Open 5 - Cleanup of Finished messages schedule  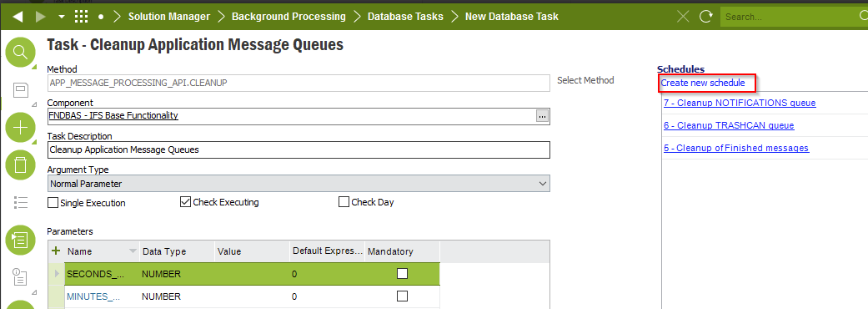736,148
